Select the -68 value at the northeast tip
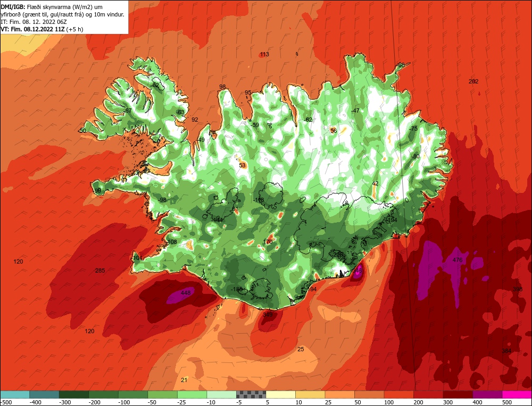This screenshot has width=532, height=406. point(401,65)
